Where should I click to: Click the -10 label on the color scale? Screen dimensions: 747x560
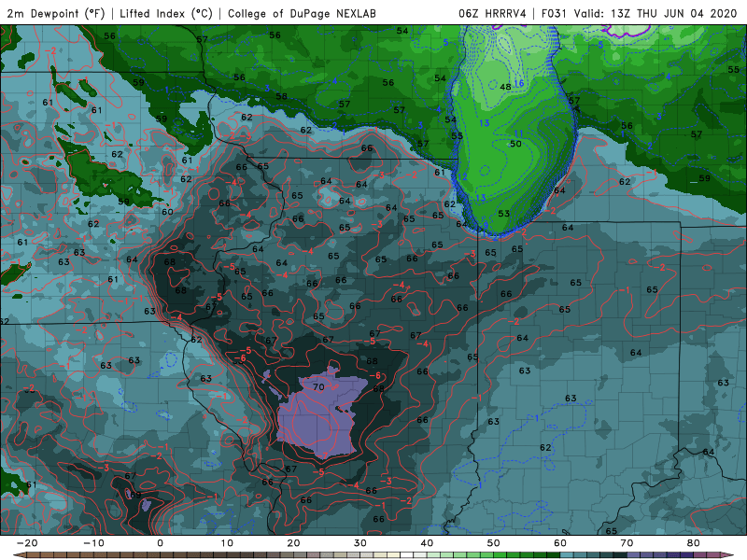click(93, 543)
